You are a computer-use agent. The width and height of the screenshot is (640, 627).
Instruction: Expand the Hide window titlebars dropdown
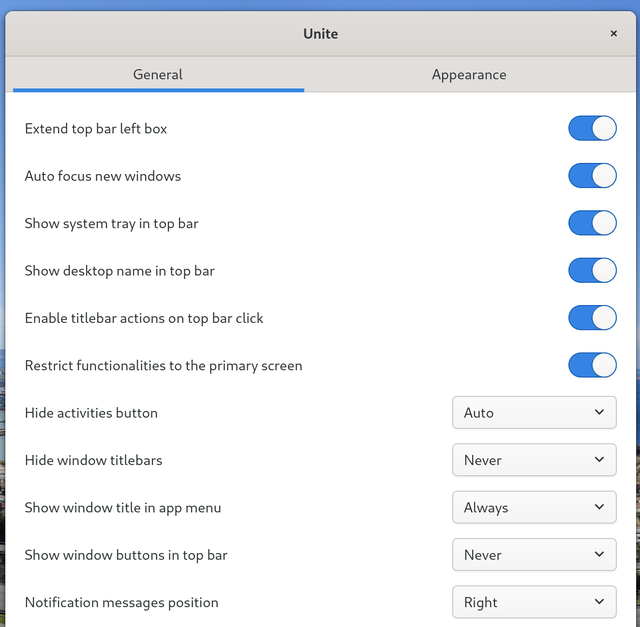tap(534, 460)
